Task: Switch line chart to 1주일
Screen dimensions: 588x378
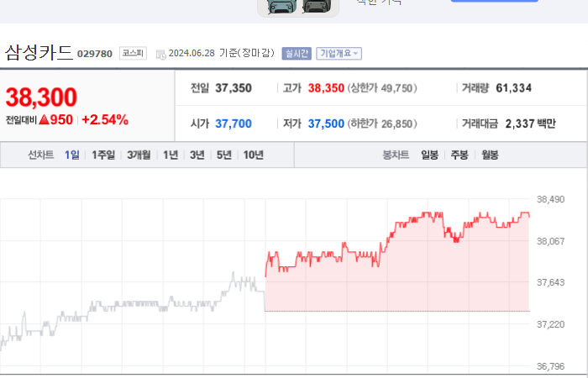Action: [103, 155]
